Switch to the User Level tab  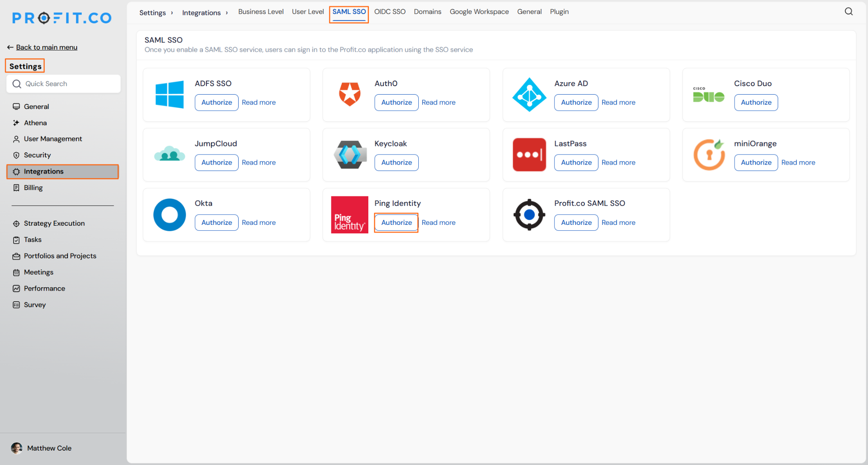308,12
